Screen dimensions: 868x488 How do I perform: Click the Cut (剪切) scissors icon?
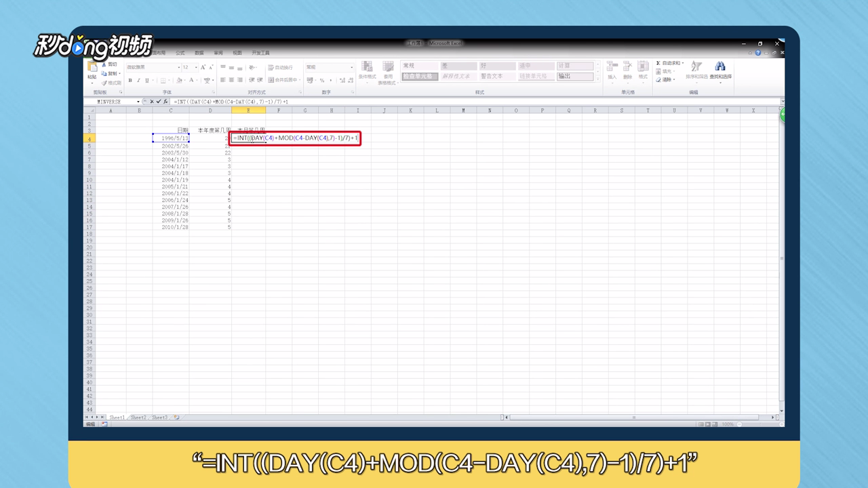click(104, 64)
